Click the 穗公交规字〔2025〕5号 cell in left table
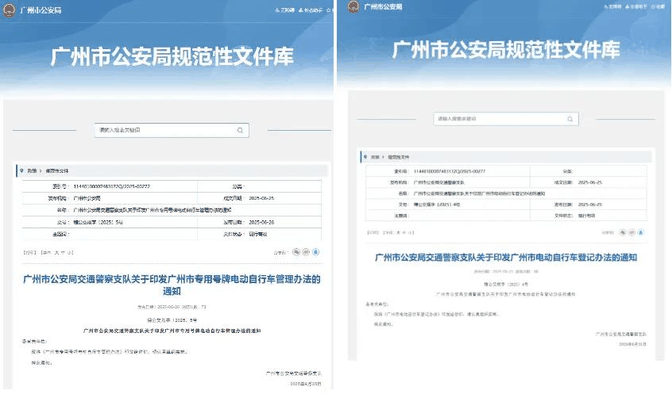Image resolution: width=672 pixels, height=398 pixels. [x=98, y=222]
